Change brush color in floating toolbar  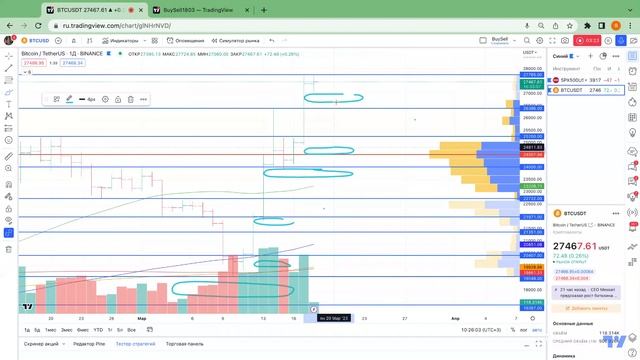69,99
